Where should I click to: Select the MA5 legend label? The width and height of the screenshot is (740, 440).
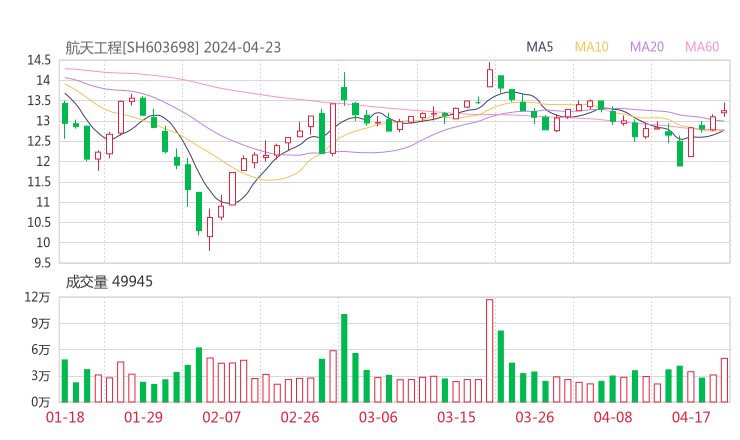pos(539,47)
